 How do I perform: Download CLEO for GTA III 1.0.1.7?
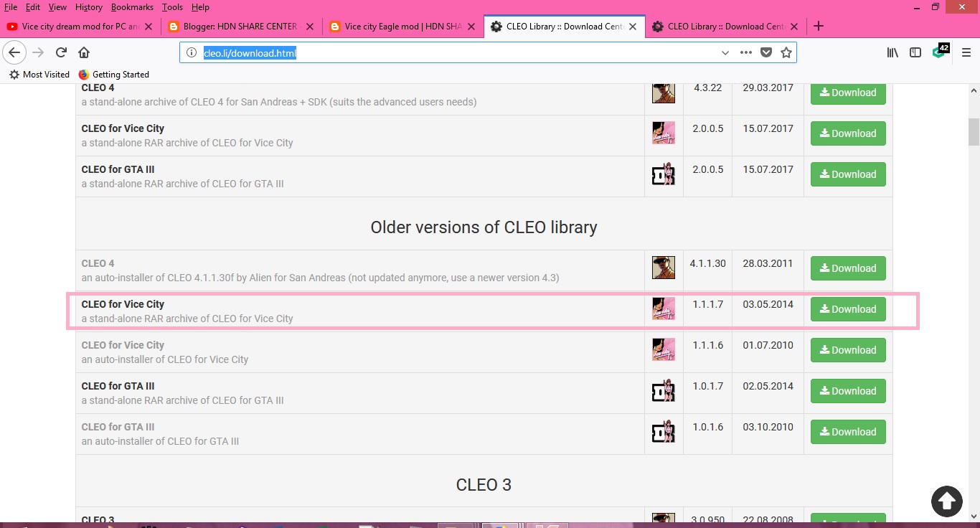pyautogui.click(x=848, y=391)
